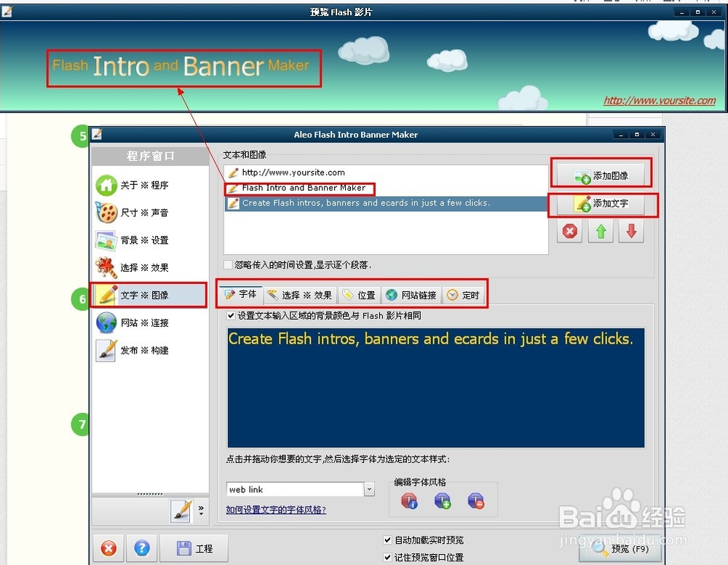Click the blue question mark help button
The width and height of the screenshot is (728, 565).
142,549
